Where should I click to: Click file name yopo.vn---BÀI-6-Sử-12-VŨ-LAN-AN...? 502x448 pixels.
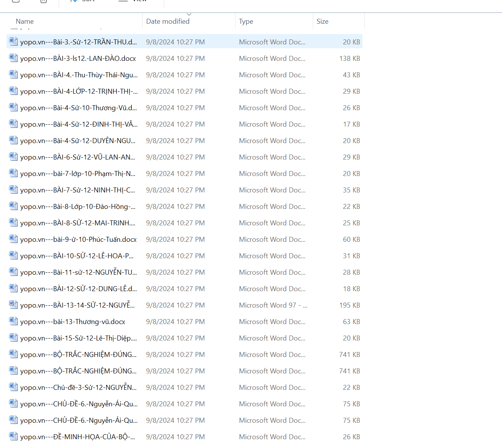[78, 157]
